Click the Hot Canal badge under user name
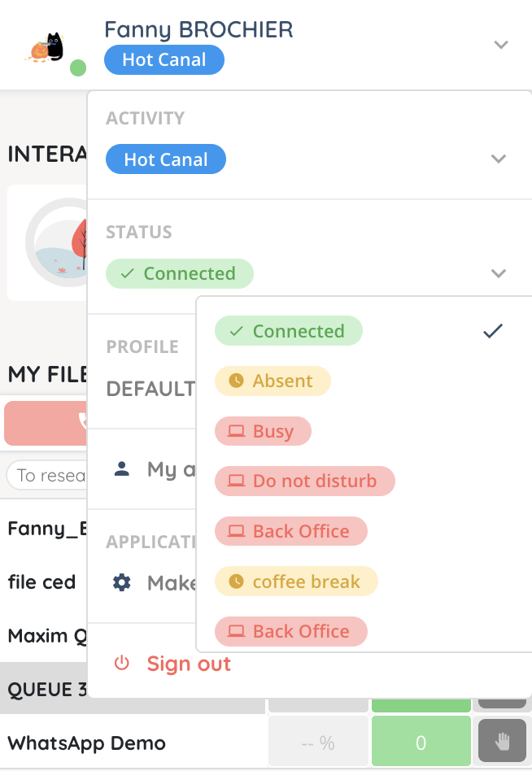The height and width of the screenshot is (771, 532). [164, 60]
